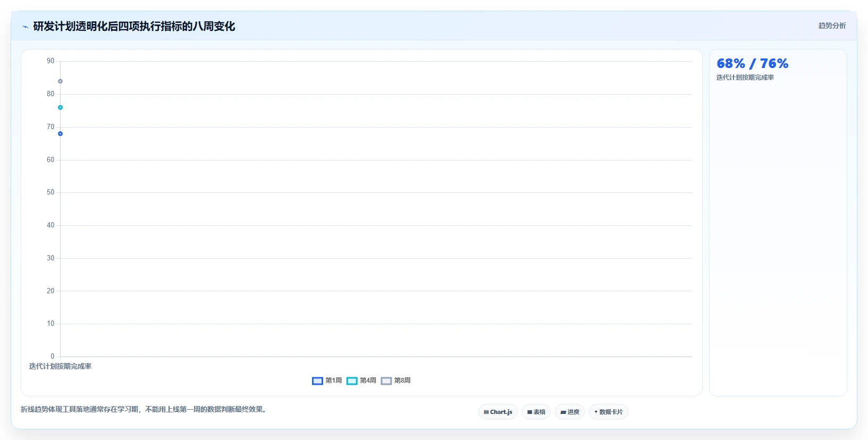Click the 第1周 legend label

(334, 380)
